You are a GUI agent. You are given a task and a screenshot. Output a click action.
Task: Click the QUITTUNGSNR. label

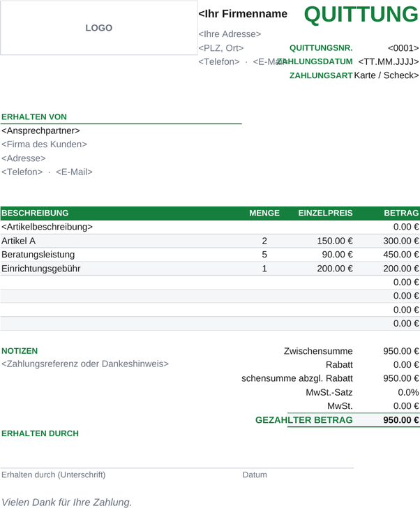tap(321, 48)
